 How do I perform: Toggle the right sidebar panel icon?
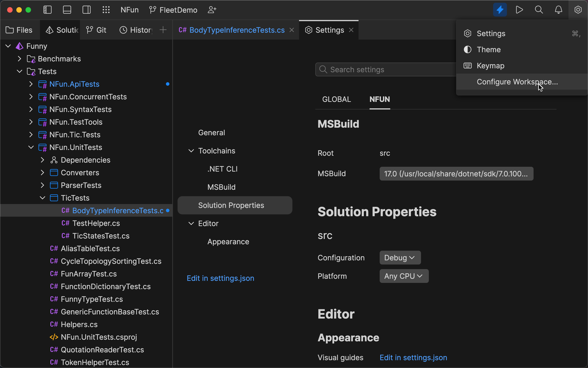click(87, 10)
